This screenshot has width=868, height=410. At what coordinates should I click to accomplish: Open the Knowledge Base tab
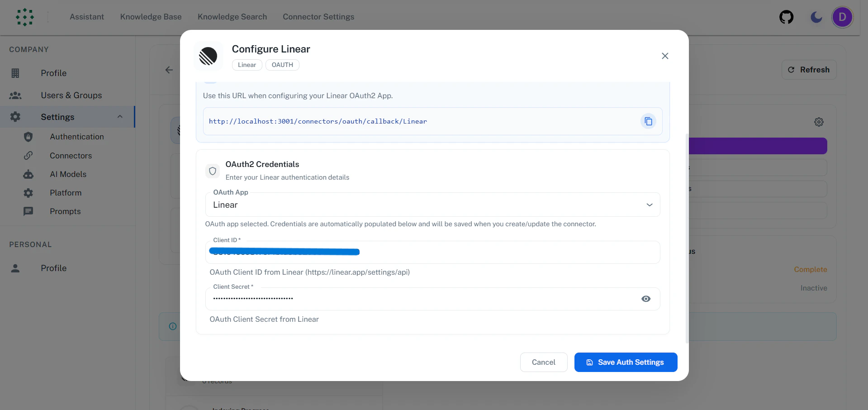point(151,17)
